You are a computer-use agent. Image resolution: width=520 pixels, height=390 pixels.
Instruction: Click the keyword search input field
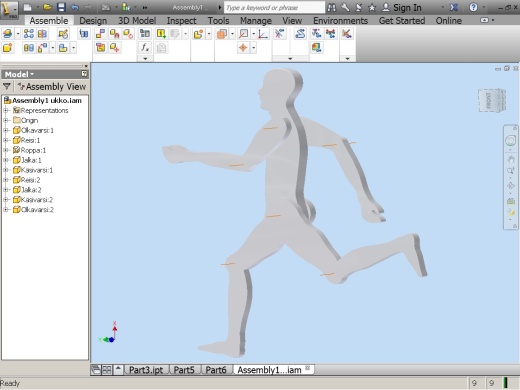pos(274,7)
